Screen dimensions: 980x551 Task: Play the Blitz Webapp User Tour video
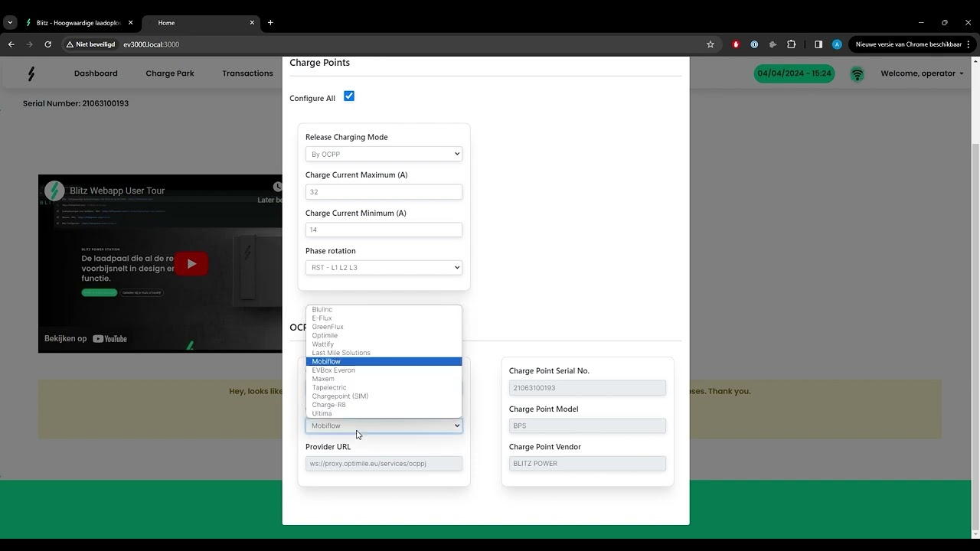tap(191, 264)
